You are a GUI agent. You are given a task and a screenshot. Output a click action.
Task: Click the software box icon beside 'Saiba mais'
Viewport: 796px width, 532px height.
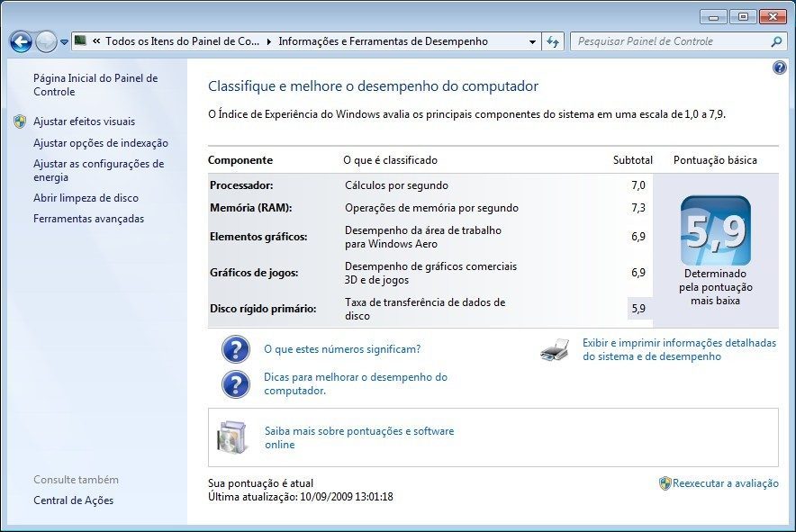[233, 437]
